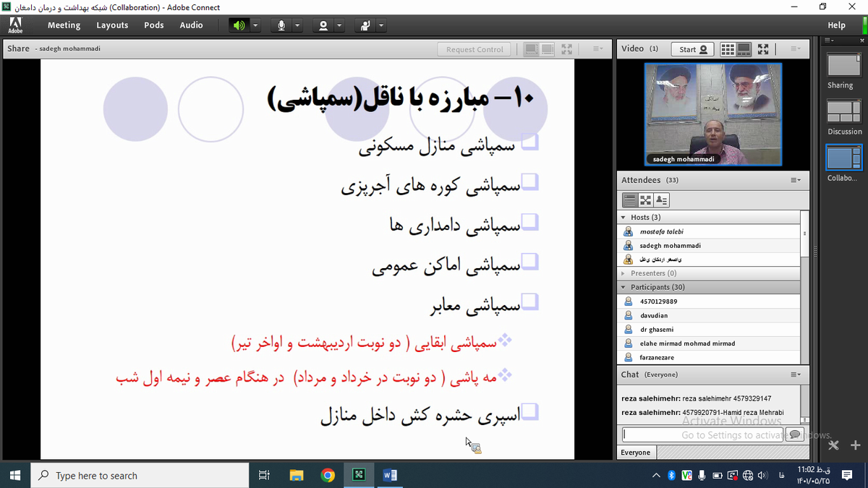Click the Bluetooth tray icon
Image resolution: width=868 pixels, height=488 pixels.
(672, 475)
